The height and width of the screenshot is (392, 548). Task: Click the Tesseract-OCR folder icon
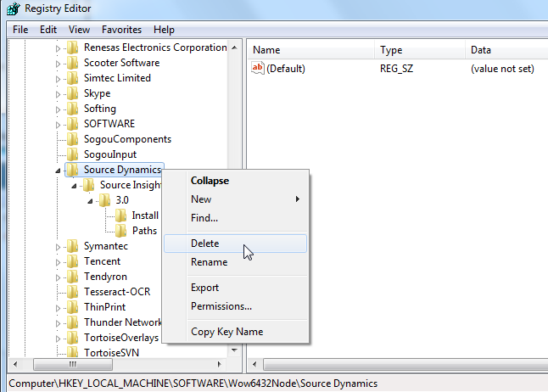[73, 292]
